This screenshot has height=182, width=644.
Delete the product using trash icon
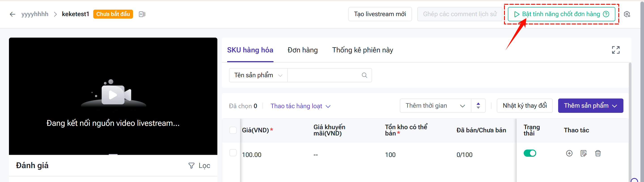coord(598,153)
